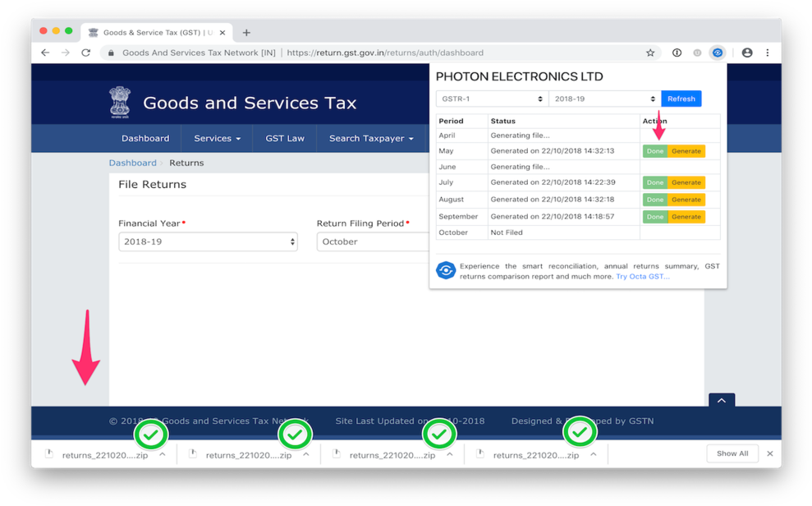Open the downloaded returns_221020 zip file
Viewport: 812px width, 506px height.
[x=99, y=453]
